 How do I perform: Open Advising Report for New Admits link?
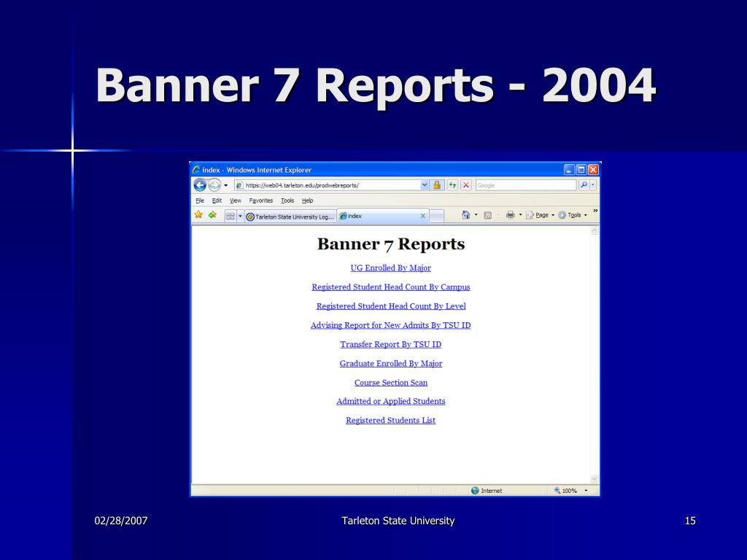click(x=391, y=324)
